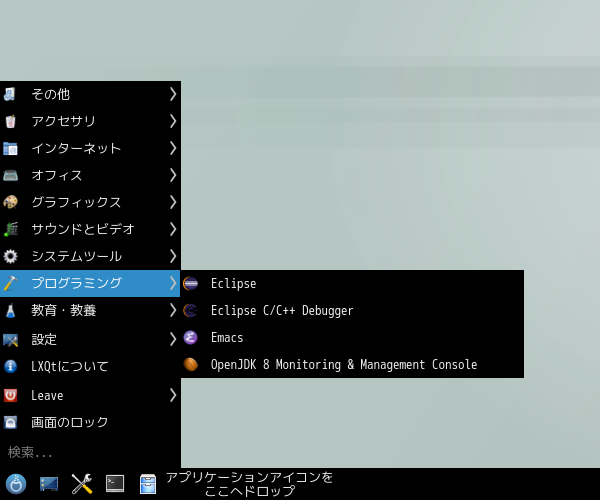Screen dimensions: 600x500
Task: Launch Emacs from Programming submenu
Action: click(352, 338)
